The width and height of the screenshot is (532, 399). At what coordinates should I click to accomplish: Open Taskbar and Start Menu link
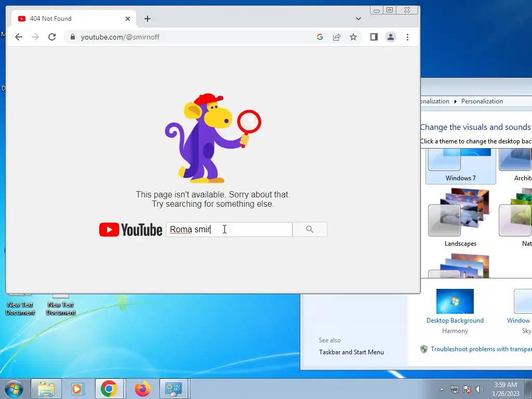[x=351, y=352]
